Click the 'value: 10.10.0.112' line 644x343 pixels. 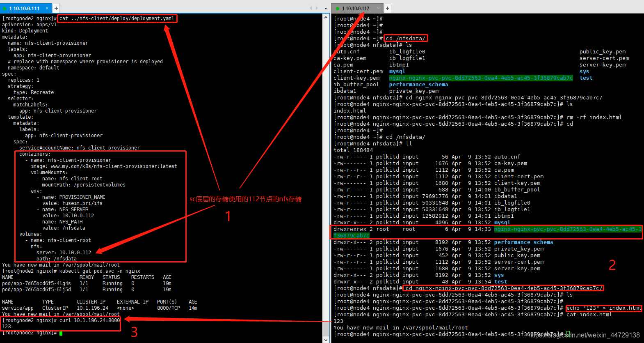point(68,216)
